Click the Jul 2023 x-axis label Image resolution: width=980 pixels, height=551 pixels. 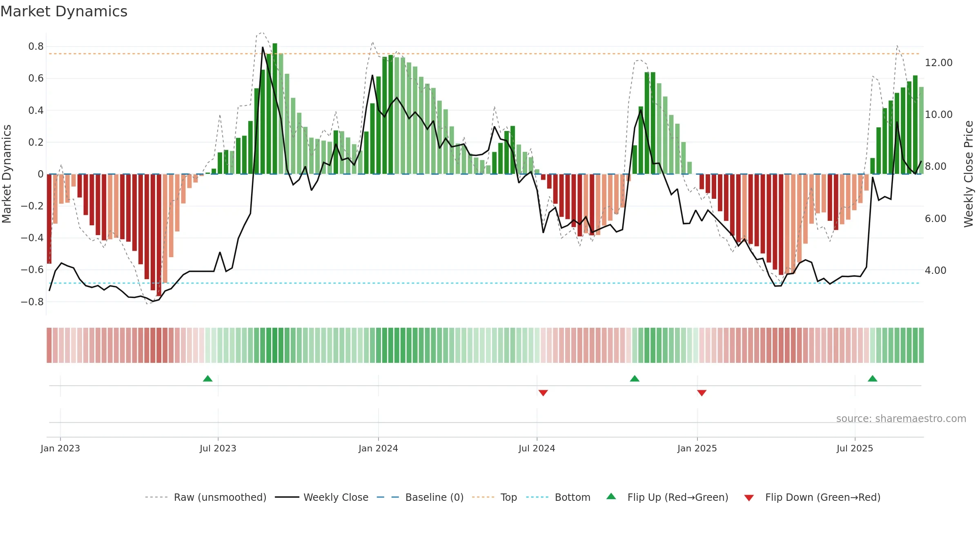218,448
